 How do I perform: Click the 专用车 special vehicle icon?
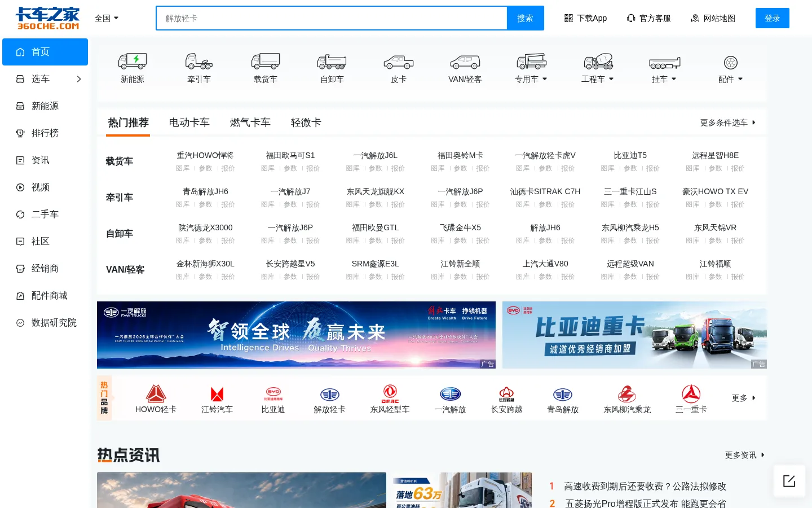[x=531, y=61]
